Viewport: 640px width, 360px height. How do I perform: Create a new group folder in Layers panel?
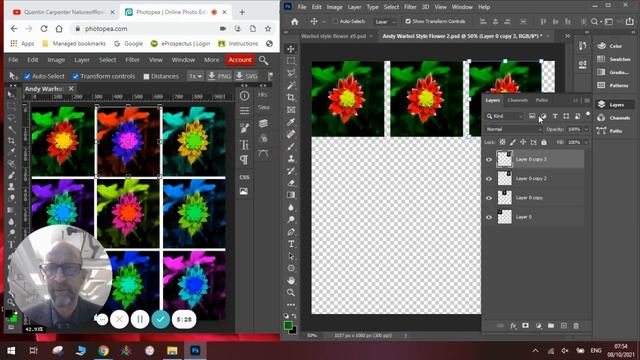pos(551,326)
